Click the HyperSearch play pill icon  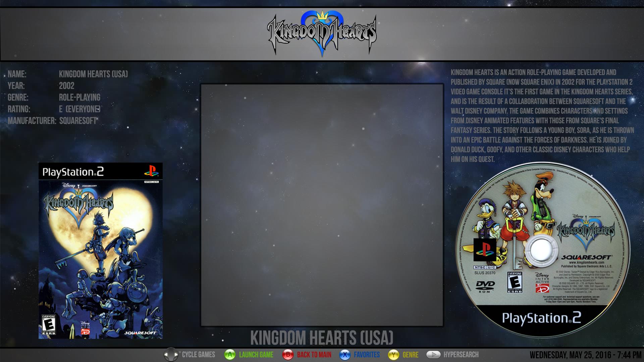(433, 354)
